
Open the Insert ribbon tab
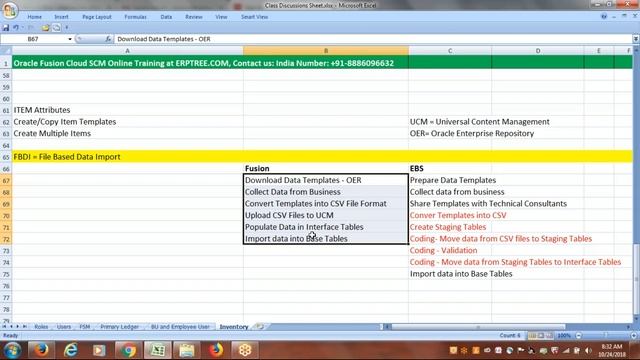61,17
